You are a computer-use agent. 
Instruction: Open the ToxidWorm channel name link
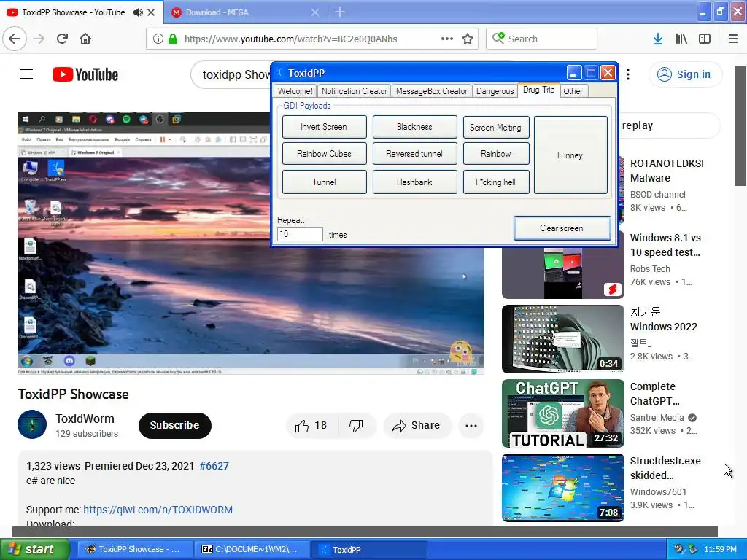85,419
